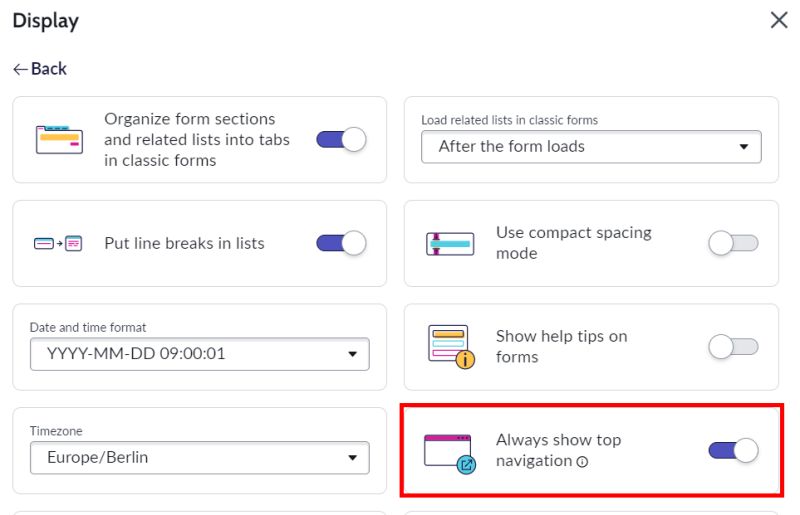Open the Timezone dropdown showing Europe/Berlin

(x=199, y=458)
